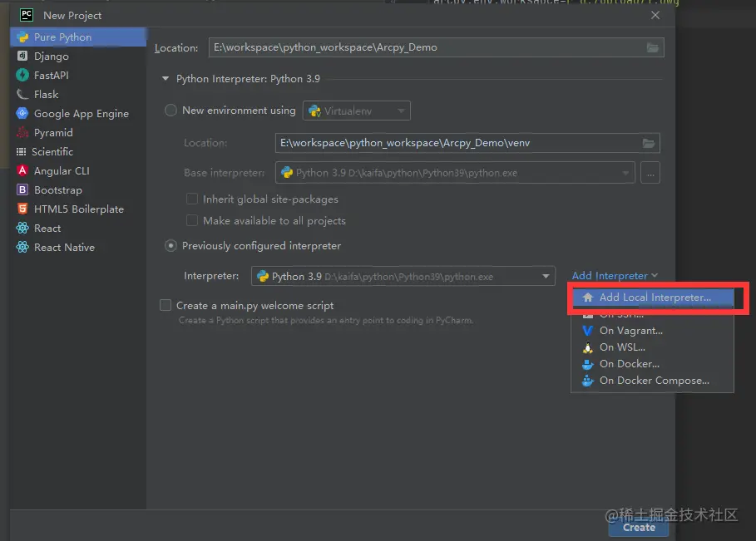Viewport: 756px width, 541px height.
Task: Enable Make available to all projects
Action: pos(192,220)
